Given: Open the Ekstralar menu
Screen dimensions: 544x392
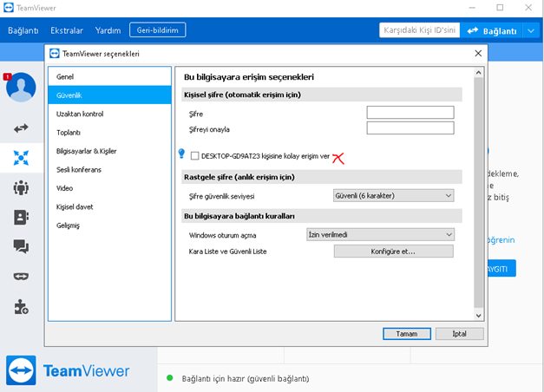Looking at the screenshot, I should coord(67,30).
